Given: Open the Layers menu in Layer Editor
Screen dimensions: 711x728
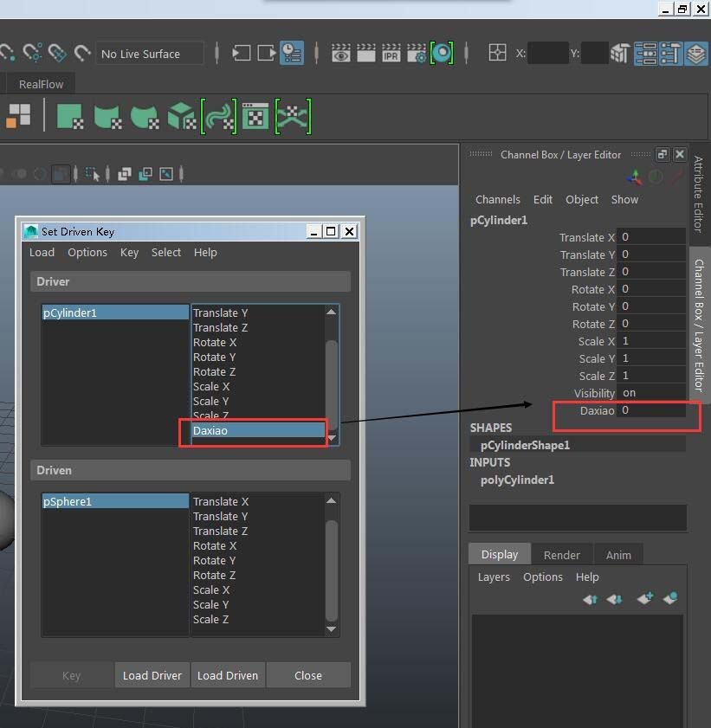Looking at the screenshot, I should pyautogui.click(x=494, y=577).
